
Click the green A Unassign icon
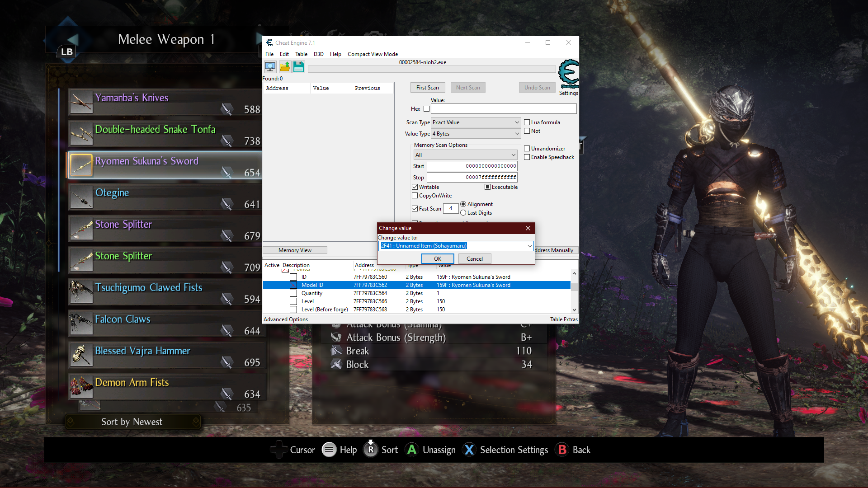click(411, 450)
